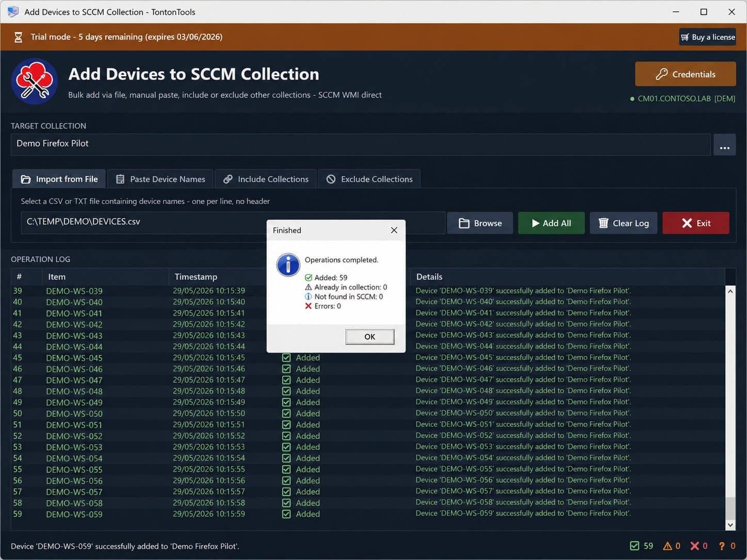Sort by the Details column header
Image resolution: width=747 pixels, height=560 pixels.
coord(567,277)
